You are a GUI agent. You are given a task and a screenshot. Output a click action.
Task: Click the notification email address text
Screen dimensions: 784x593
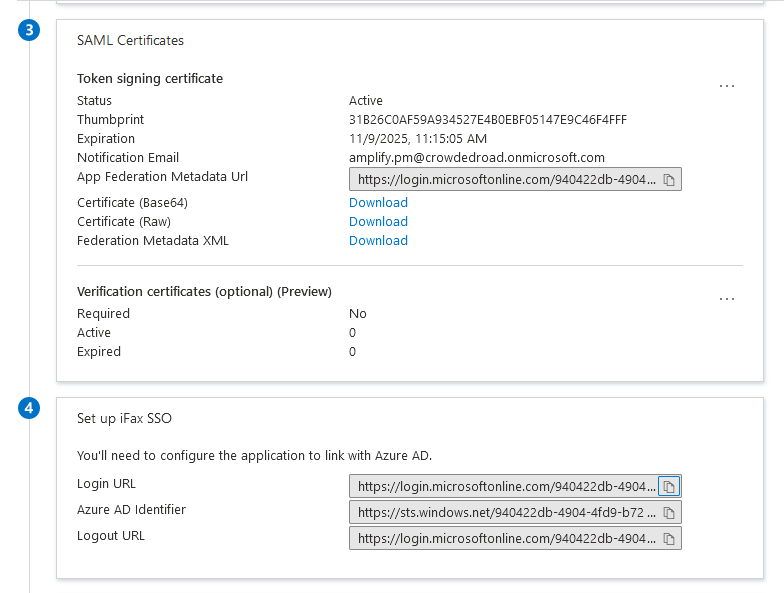pos(476,158)
